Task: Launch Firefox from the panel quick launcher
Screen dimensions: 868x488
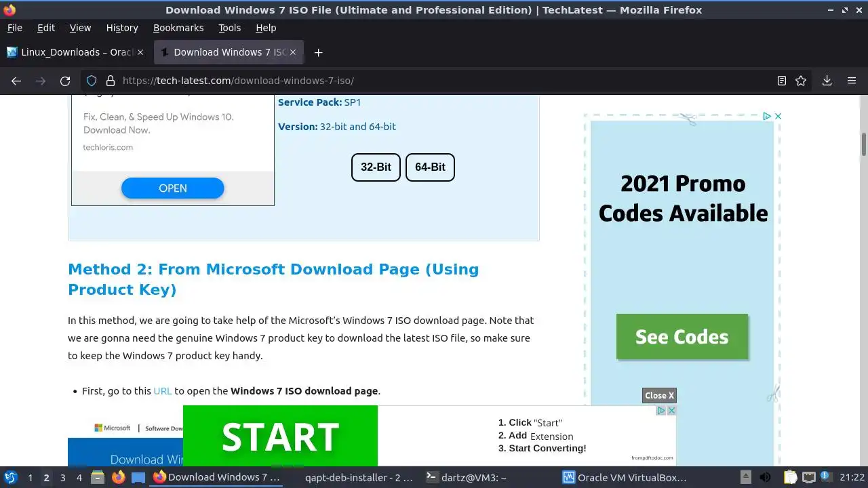Action: click(x=119, y=477)
